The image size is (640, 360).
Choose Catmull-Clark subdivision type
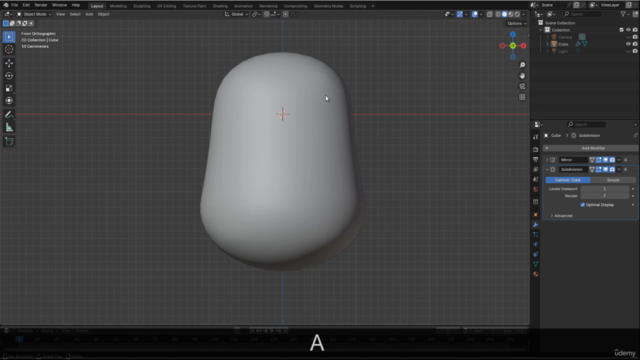[568, 180]
